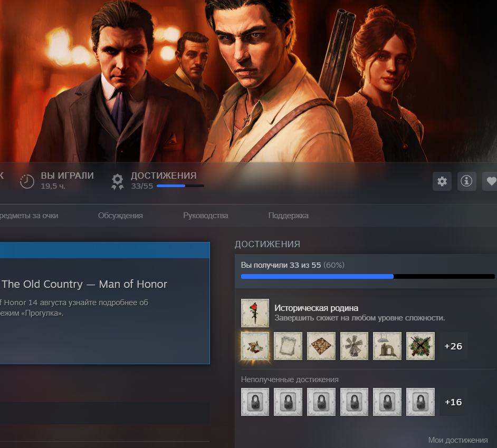The width and height of the screenshot is (497, 448).
Task: Click the 60% achievements progress bar
Action: (x=368, y=276)
